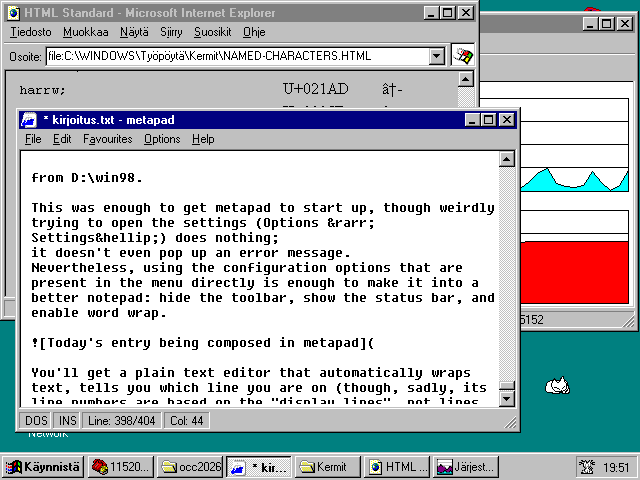Open Muokkaa menu in Internet Explorer

click(86, 32)
